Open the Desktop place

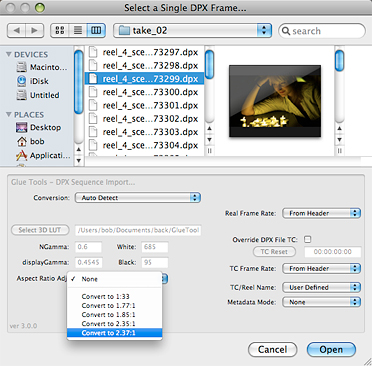point(38,127)
